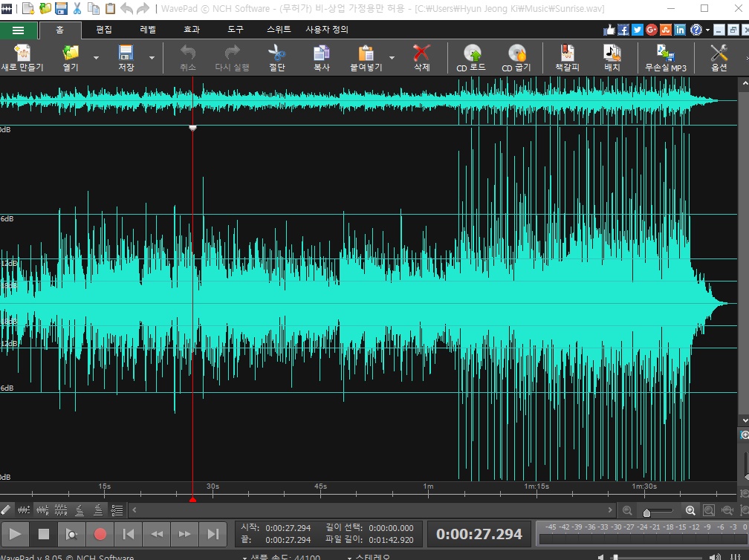The width and height of the screenshot is (749, 560).
Task: Open help with the question mark icon
Action: tap(696, 30)
